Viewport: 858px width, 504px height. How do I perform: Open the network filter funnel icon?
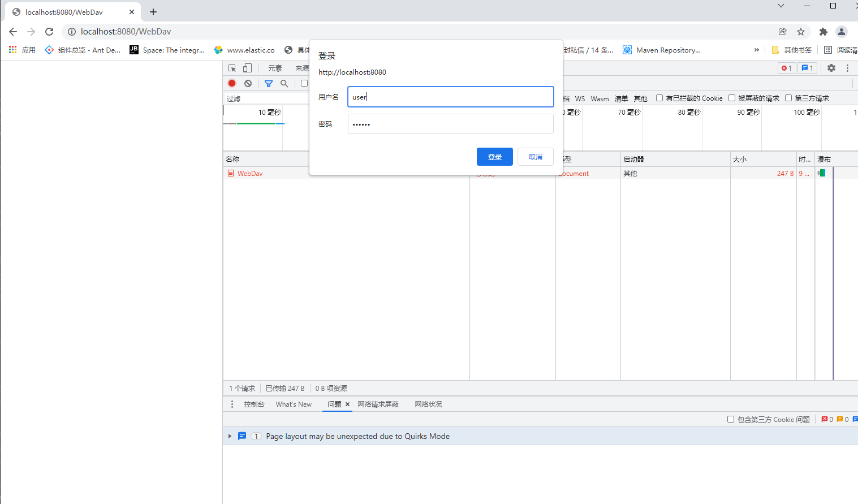[x=268, y=83]
